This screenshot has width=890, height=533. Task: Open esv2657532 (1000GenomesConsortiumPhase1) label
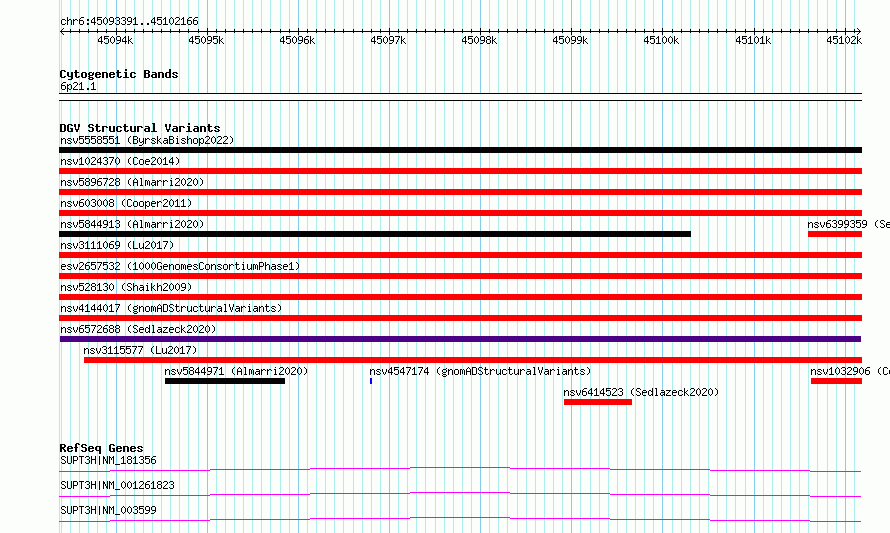[x=180, y=266]
